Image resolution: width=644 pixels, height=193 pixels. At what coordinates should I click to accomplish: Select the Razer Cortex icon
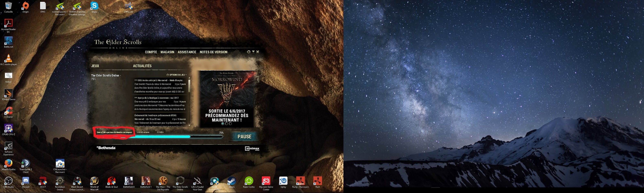click(x=249, y=182)
